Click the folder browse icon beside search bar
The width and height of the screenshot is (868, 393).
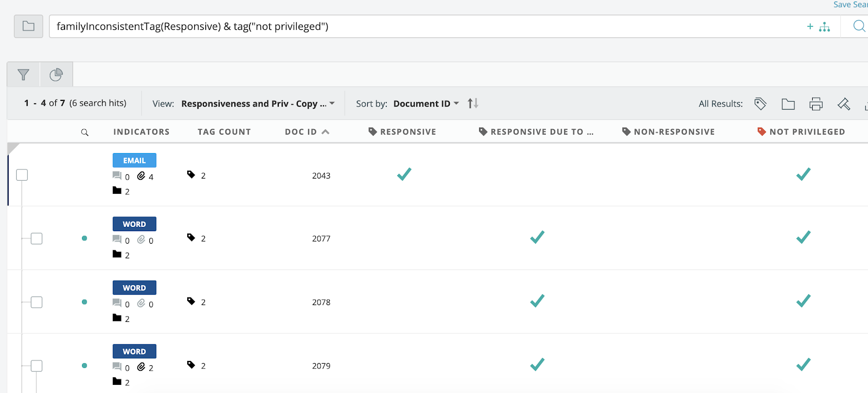28,26
